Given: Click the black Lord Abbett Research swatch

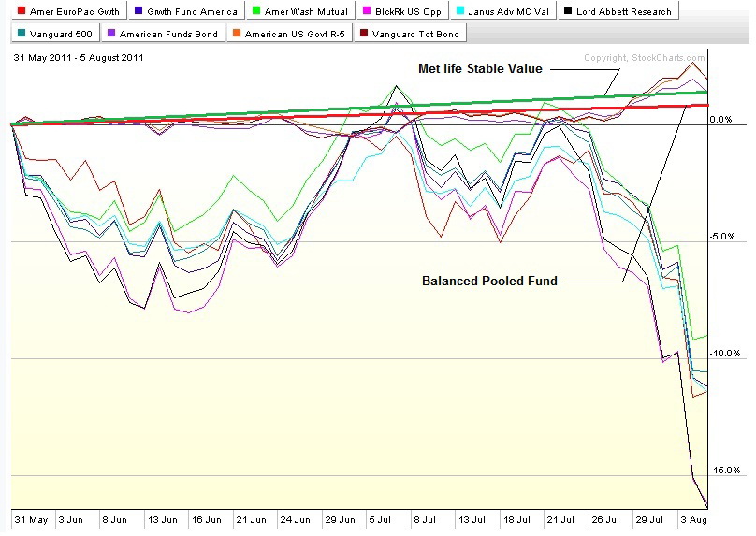Looking at the screenshot, I should tap(568, 10).
